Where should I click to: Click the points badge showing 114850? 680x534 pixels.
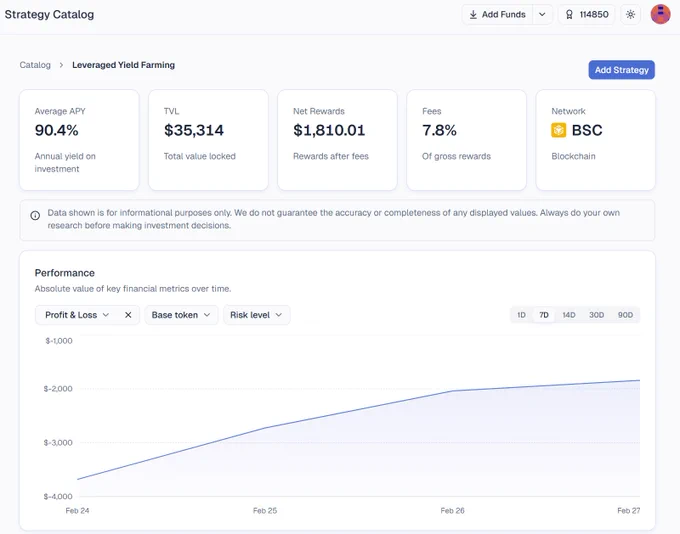(x=586, y=14)
